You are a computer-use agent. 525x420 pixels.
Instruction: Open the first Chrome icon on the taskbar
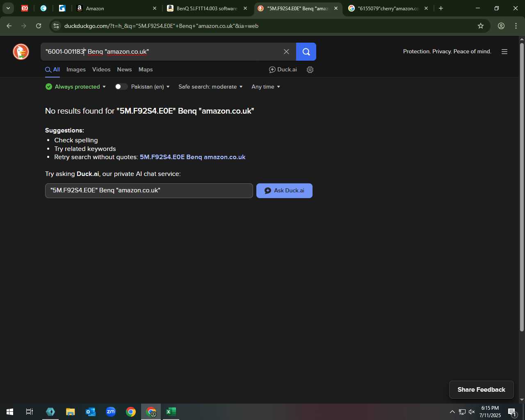click(x=131, y=412)
